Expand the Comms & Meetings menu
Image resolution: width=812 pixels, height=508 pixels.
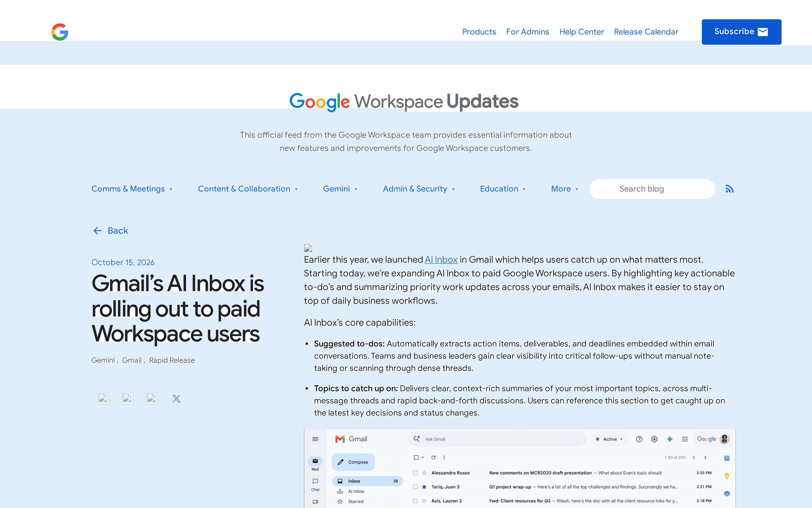(x=131, y=189)
